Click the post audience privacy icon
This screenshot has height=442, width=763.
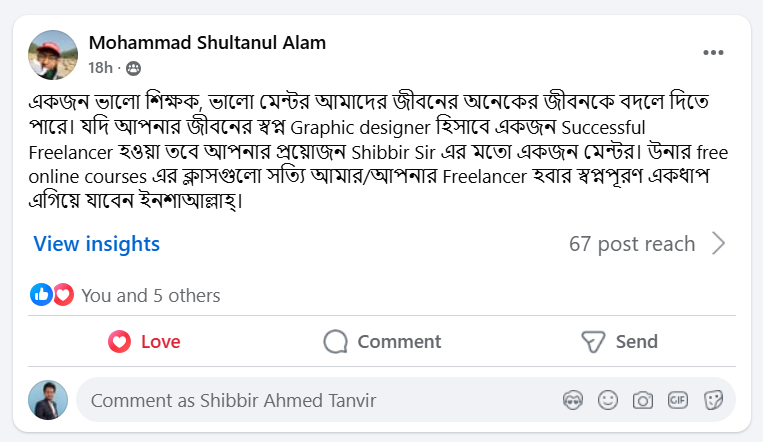coord(133,68)
